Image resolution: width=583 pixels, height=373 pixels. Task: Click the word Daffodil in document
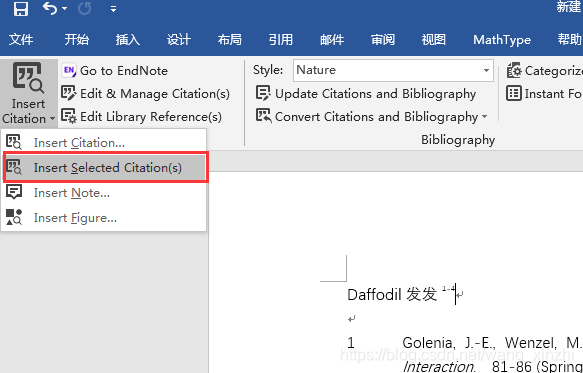[x=374, y=295]
